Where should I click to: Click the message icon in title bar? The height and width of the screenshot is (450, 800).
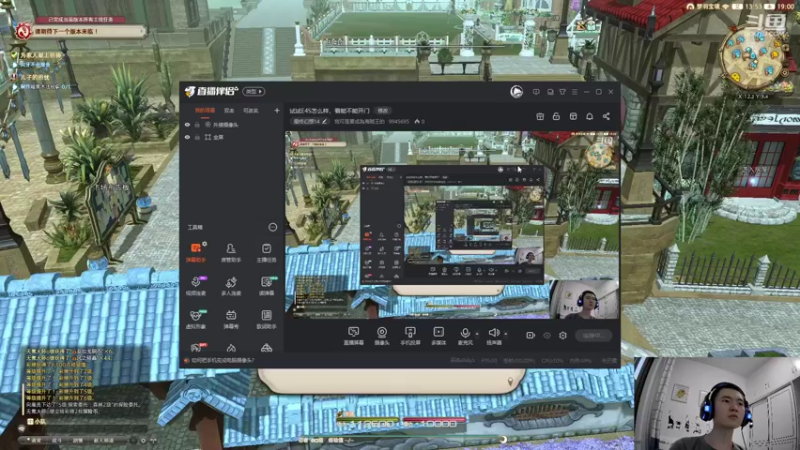[536, 92]
